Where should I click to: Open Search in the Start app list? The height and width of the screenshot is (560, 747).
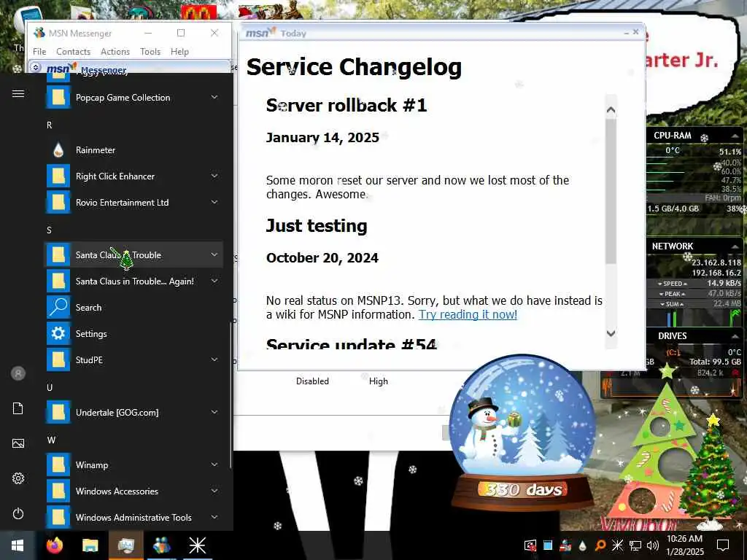(x=133, y=308)
